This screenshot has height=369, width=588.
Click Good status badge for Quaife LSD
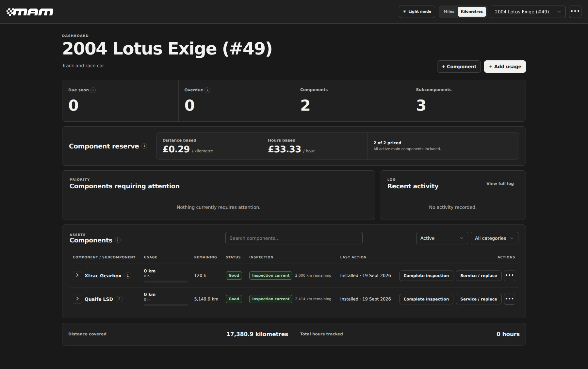click(234, 299)
